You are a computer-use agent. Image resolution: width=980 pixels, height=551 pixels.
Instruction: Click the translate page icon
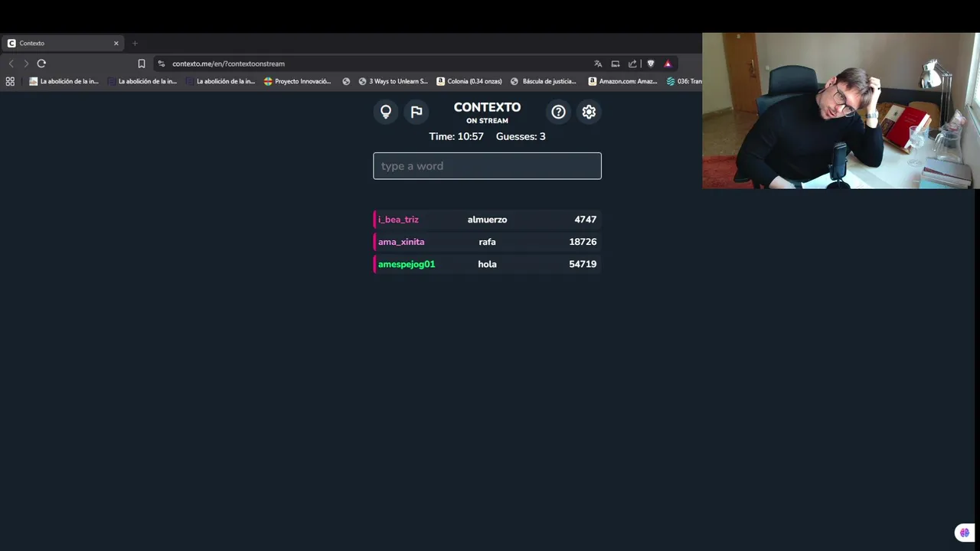tap(598, 64)
